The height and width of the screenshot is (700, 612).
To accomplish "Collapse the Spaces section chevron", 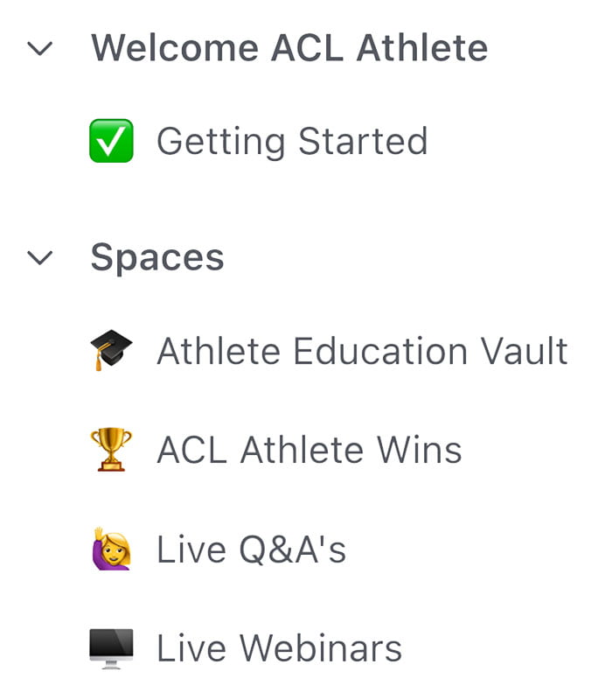I will point(40,257).
